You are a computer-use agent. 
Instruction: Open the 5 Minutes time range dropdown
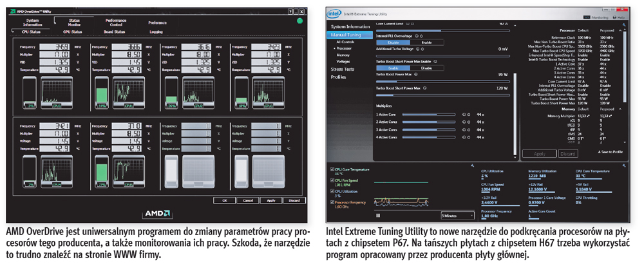457,215
